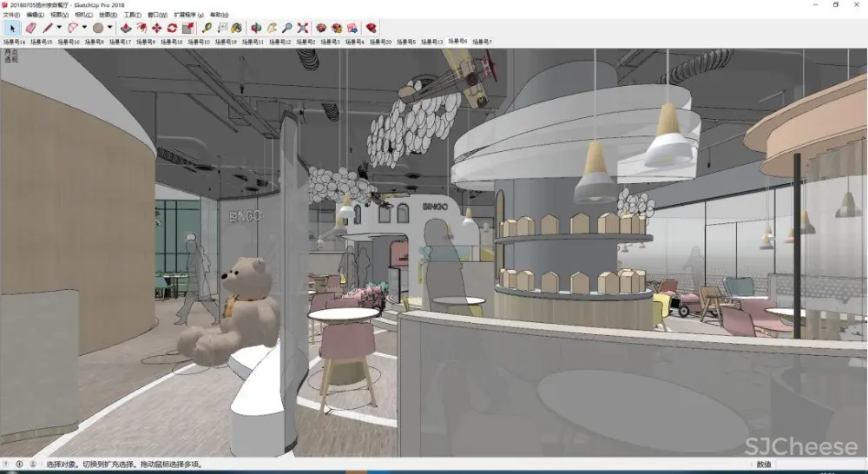Choose the Move tool

157,28
